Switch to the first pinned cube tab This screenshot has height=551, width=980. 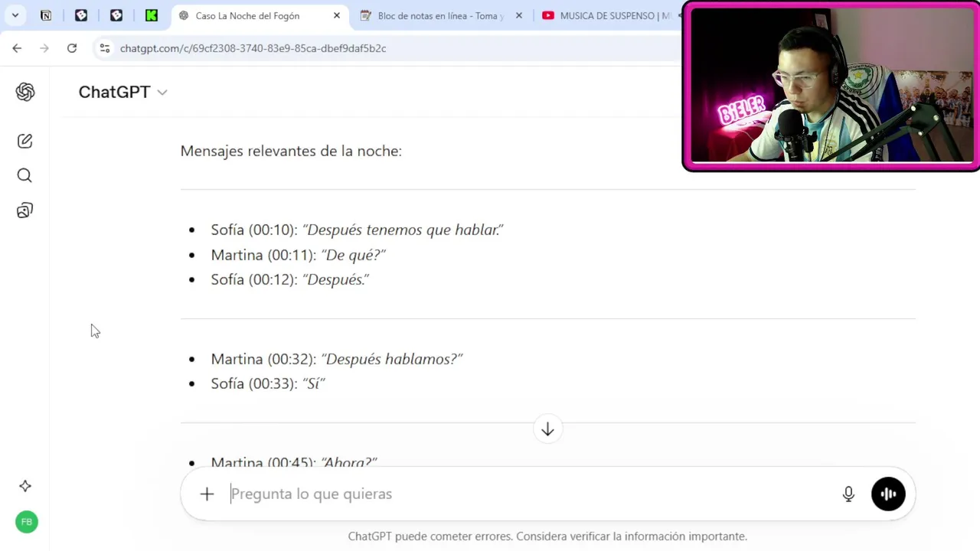(x=81, y=15)
